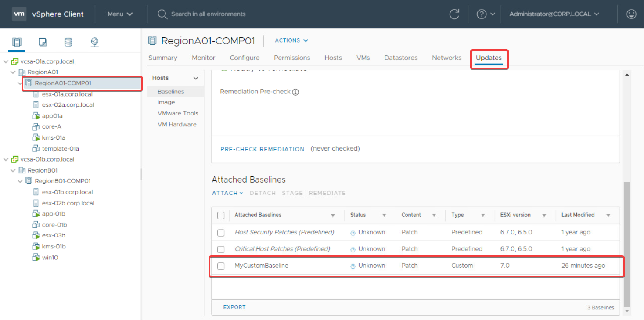Select esx-02a.corp.local in tree
This screenshot has width=644, height=320.
coord(68,105)
